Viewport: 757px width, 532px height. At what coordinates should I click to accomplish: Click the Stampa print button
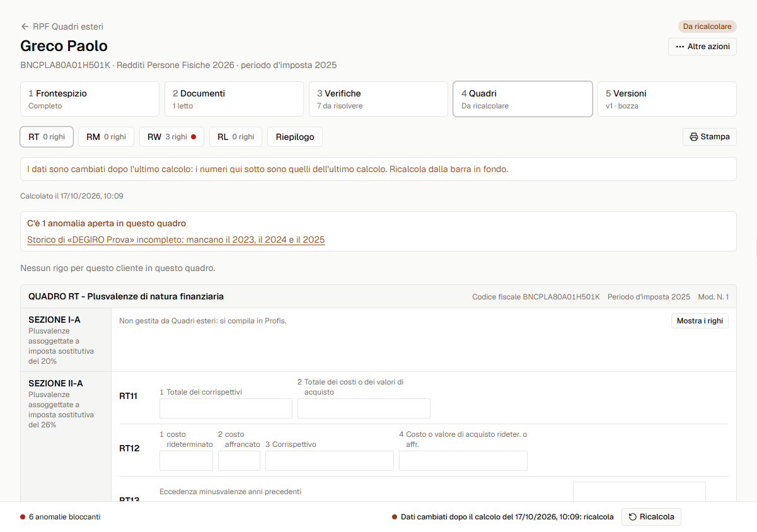(x=710, y=137)
